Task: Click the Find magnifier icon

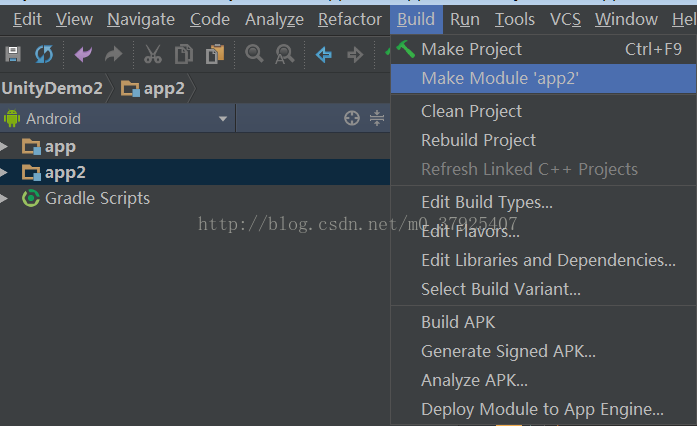Action: 254,54
